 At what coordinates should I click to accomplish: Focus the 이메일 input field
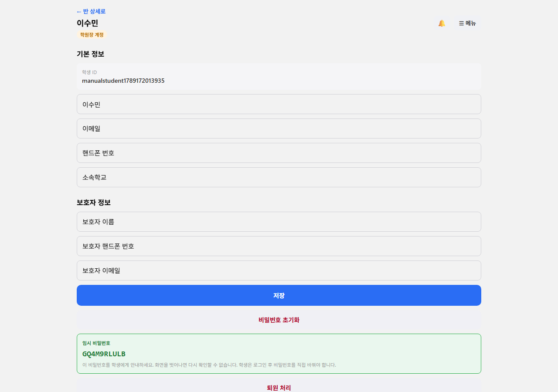tap(279, 128)
